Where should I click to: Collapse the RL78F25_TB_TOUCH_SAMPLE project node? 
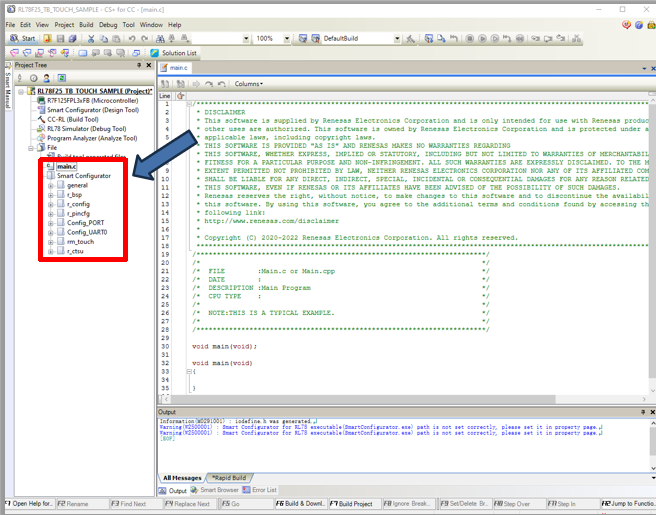[21, 91]
